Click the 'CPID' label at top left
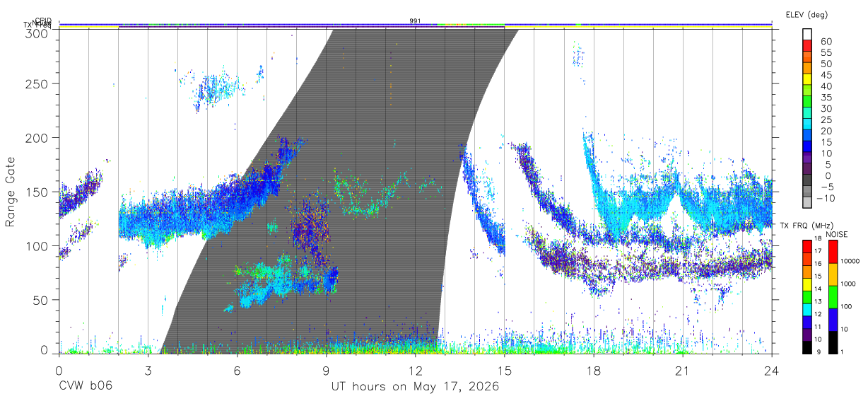Screen dimensions: 868x401 point(43,21)
